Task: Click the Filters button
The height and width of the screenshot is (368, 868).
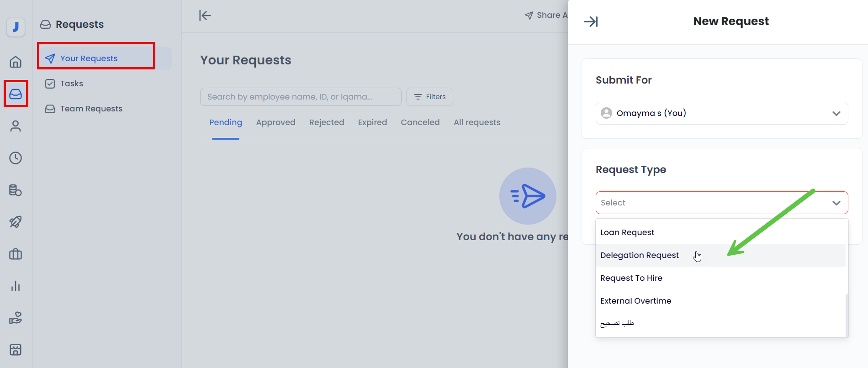Action: tap(429, 97)
